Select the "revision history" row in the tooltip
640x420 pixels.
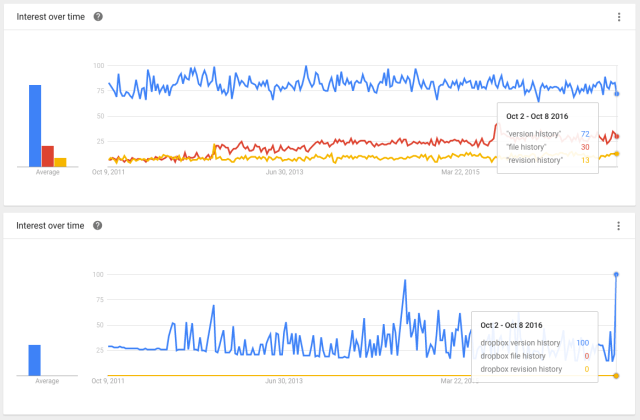(535, 160)
